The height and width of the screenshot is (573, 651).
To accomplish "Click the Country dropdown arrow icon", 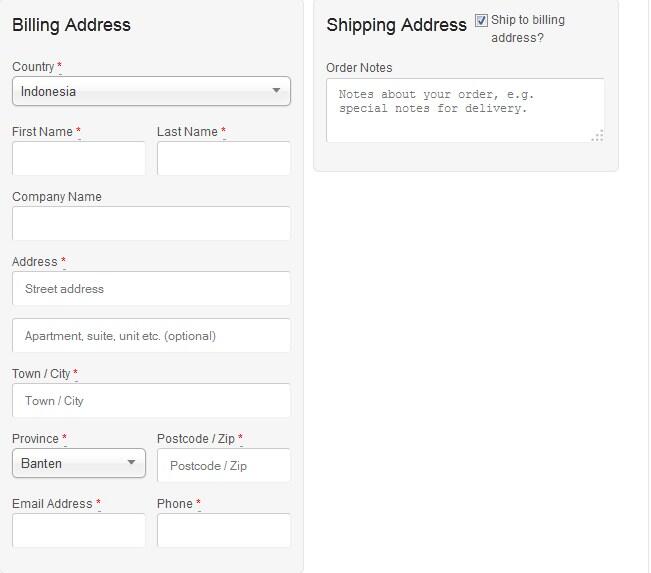I will coord(277,91).
